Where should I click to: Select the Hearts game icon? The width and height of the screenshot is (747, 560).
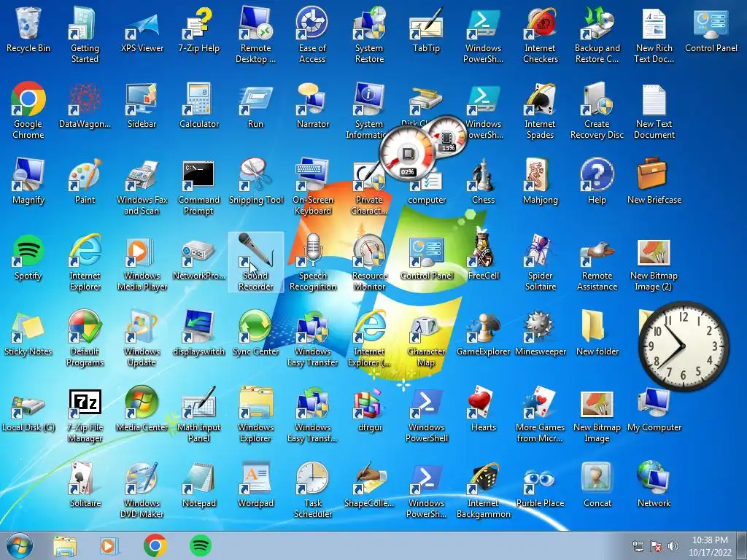point(483,402)
